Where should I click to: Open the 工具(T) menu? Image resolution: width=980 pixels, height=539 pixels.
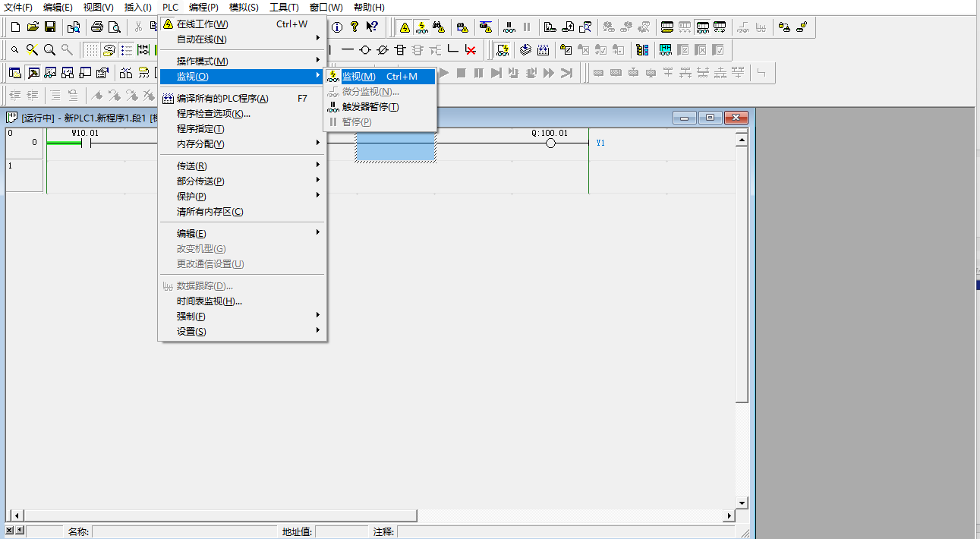284,8
